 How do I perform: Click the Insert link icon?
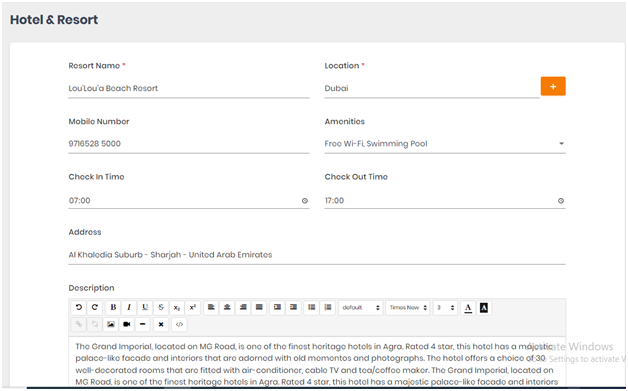click(x=79, y=324)
